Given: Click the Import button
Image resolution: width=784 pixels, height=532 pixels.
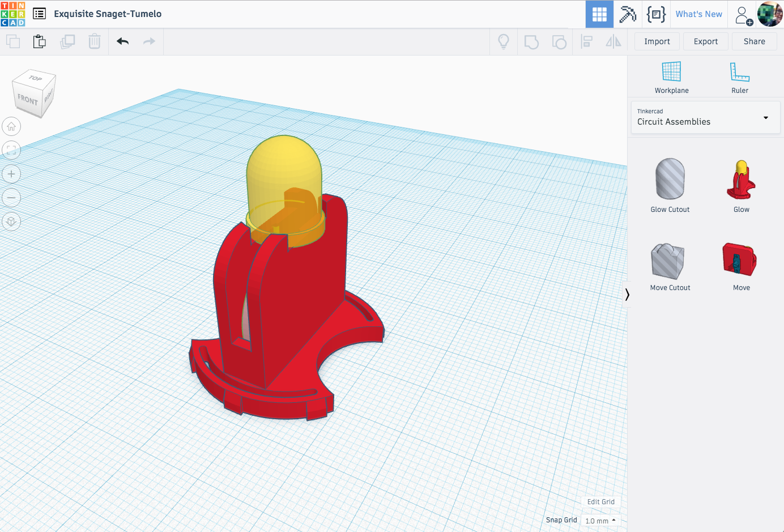Looking at the screenshot, I should [657, 41].
